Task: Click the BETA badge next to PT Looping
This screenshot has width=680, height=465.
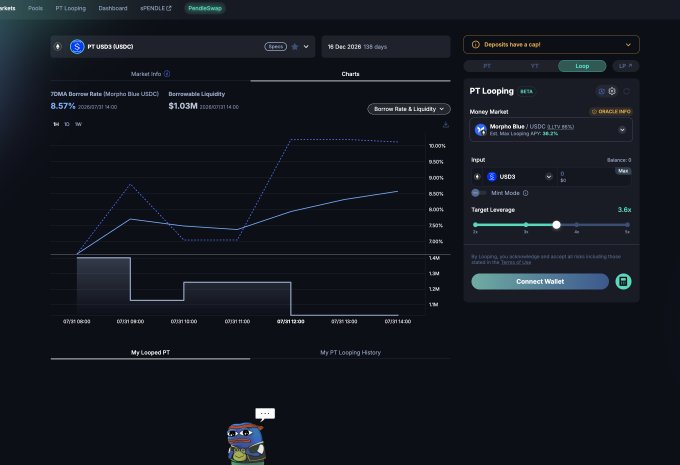Action: [526, 92]
